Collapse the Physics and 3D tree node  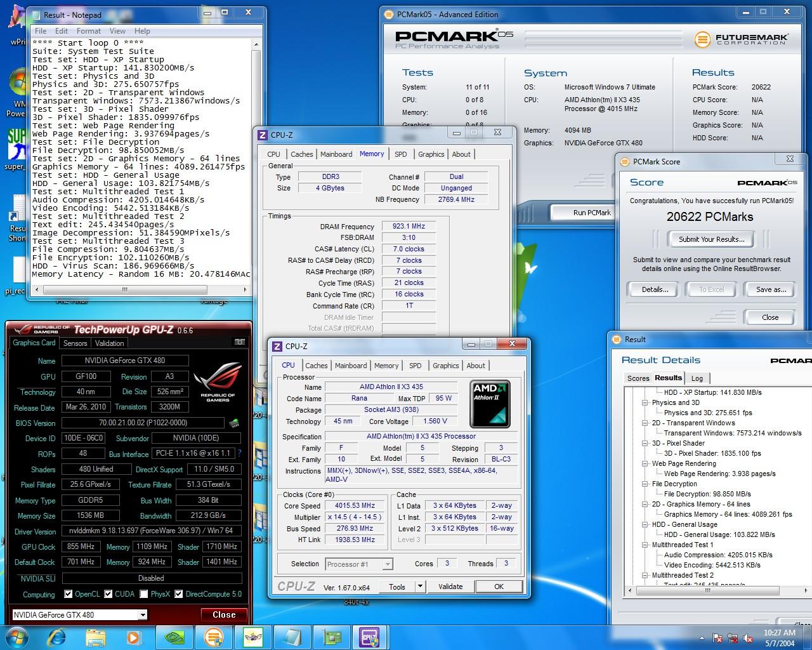pyautogui.click(x=645, y=402)
